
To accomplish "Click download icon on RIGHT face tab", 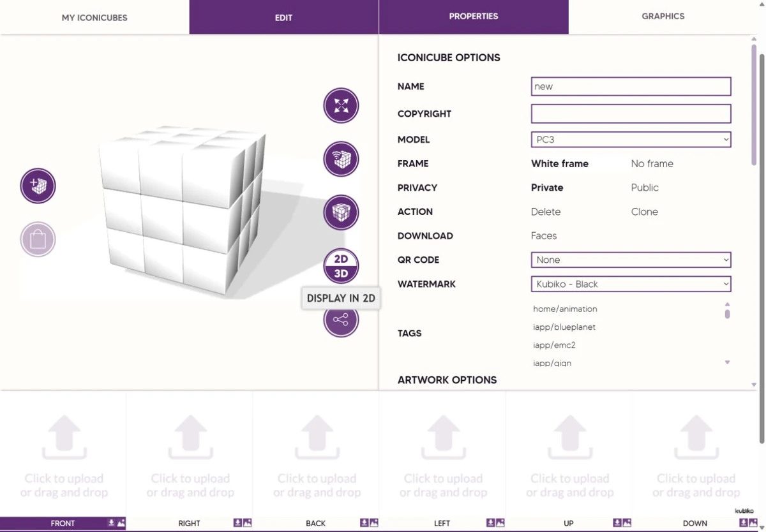I will 237,523.
